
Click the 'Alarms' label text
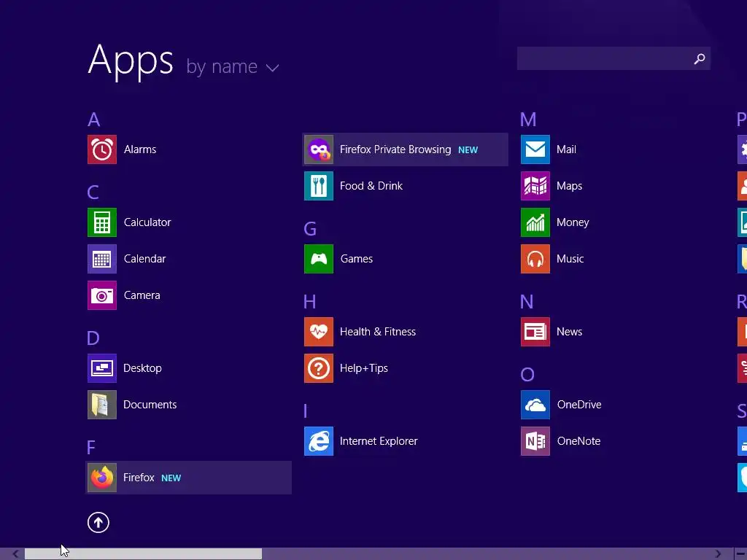(140, 149)
